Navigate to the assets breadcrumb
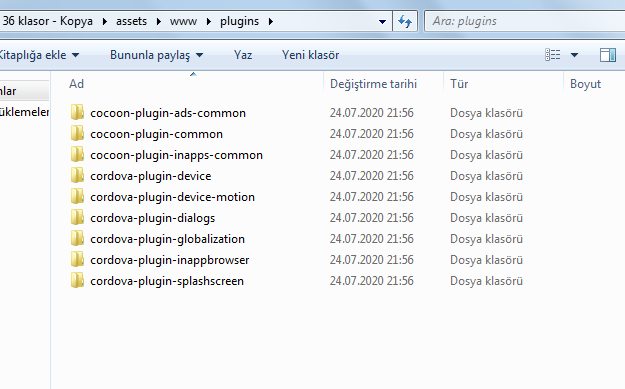 132,21
